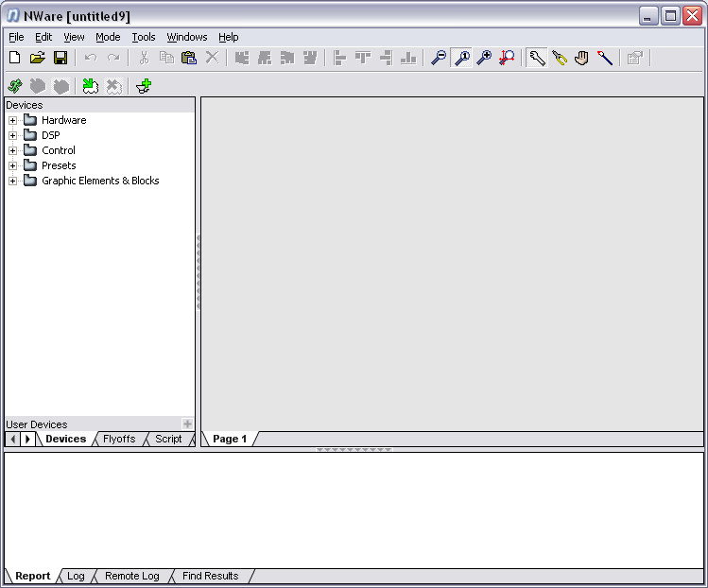
Task: Expand the Hardware folder
Action: (x=12, y=121)
